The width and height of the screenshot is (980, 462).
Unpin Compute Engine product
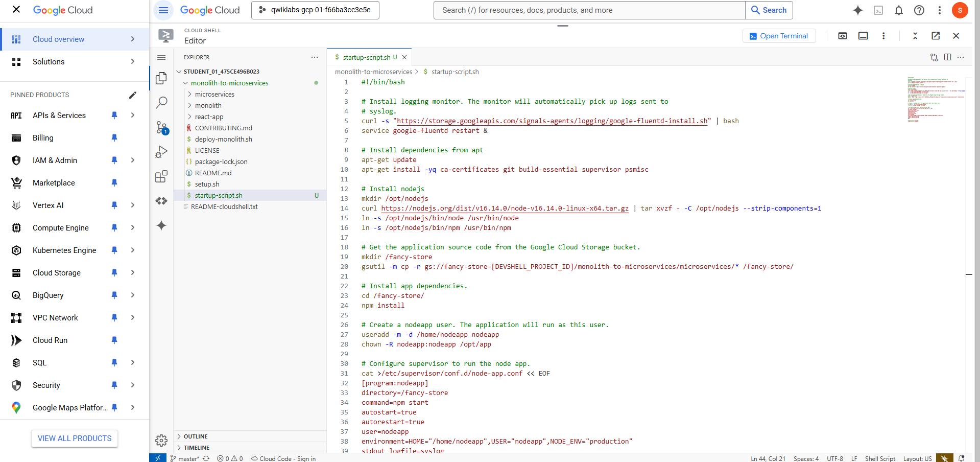coord(114,228)
